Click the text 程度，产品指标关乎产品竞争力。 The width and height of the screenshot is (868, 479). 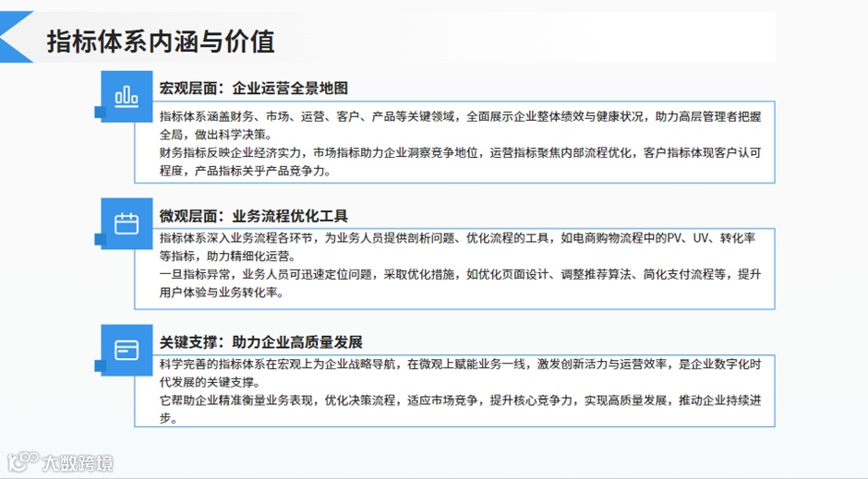pos(246,171)
